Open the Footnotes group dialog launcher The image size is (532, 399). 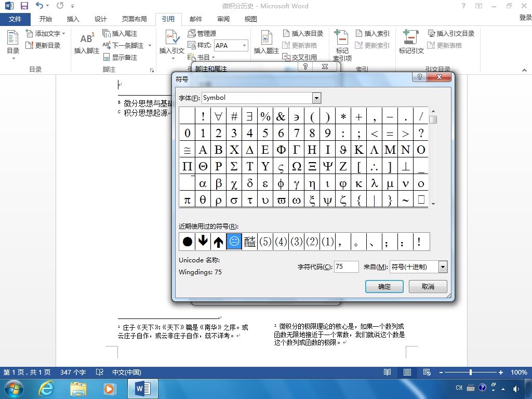click(152, 70)
